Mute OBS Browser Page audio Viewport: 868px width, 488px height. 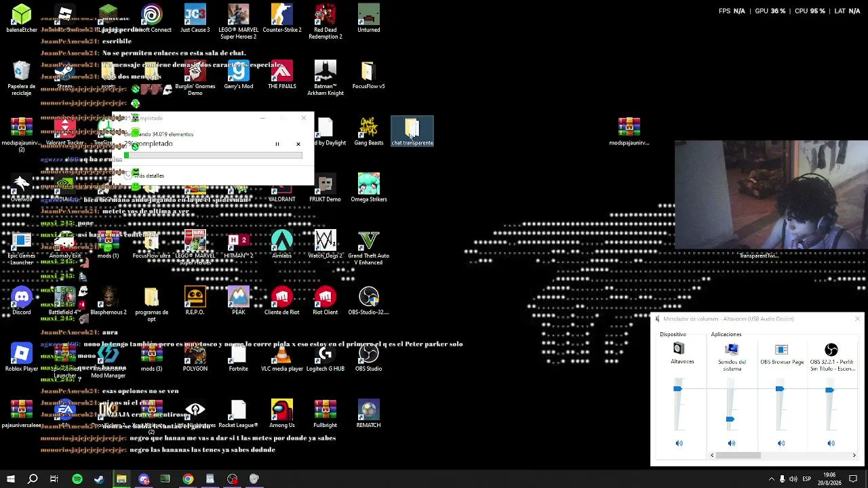point(781,443)
